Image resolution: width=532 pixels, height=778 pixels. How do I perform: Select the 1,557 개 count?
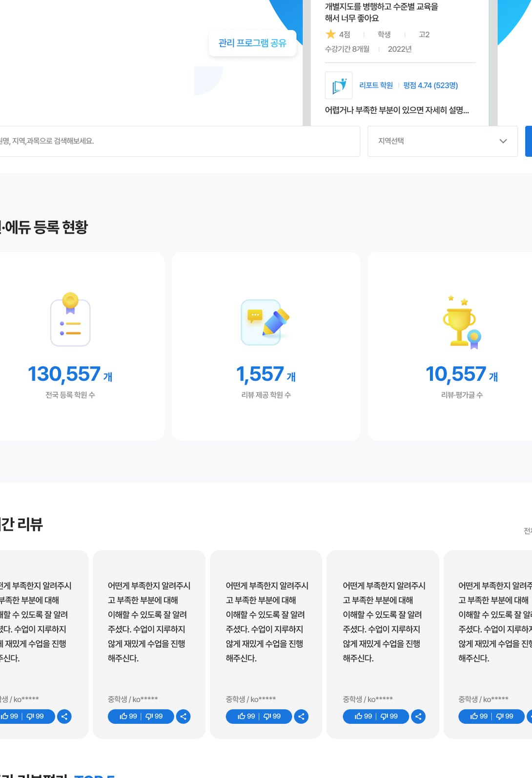[266, 374]
